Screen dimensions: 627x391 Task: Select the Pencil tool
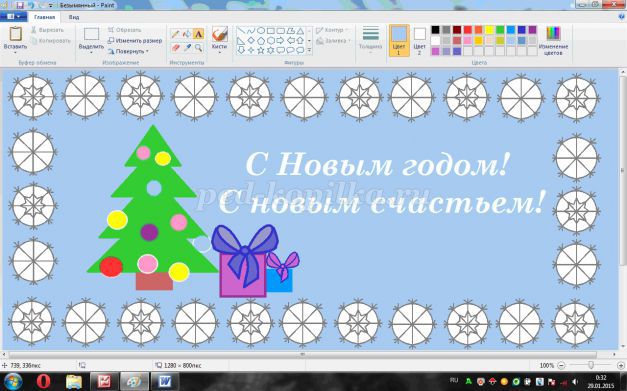175,34
